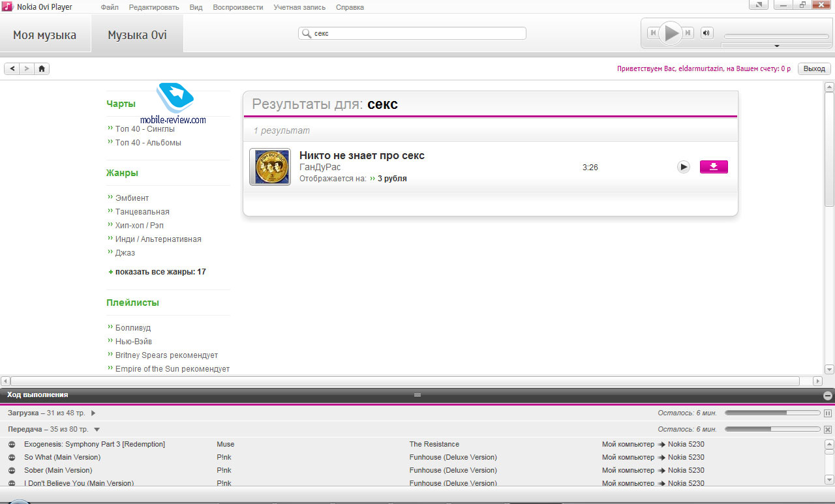835x504 pixels.
Task: Switch to the Моя музыка tab
Action: point(44,35)
